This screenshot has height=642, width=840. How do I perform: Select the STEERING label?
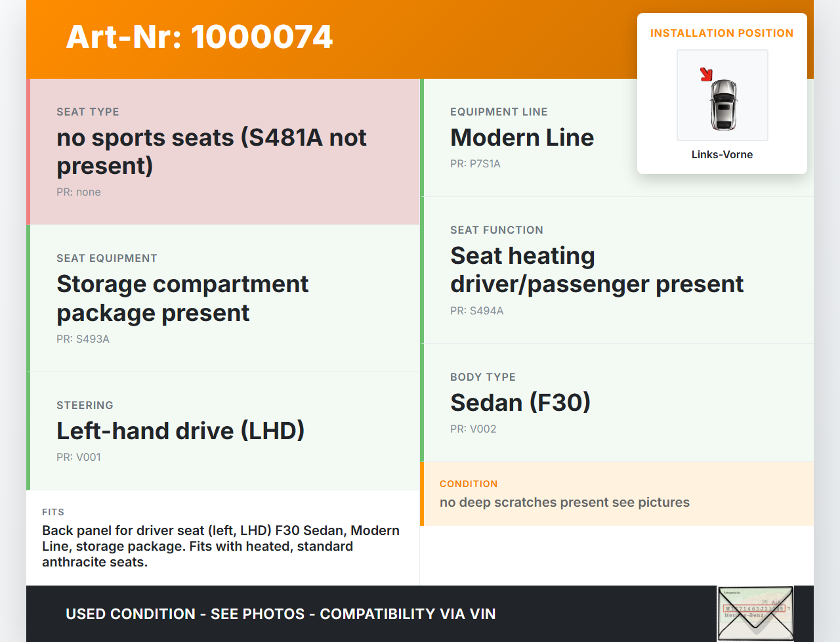(85, 405)
